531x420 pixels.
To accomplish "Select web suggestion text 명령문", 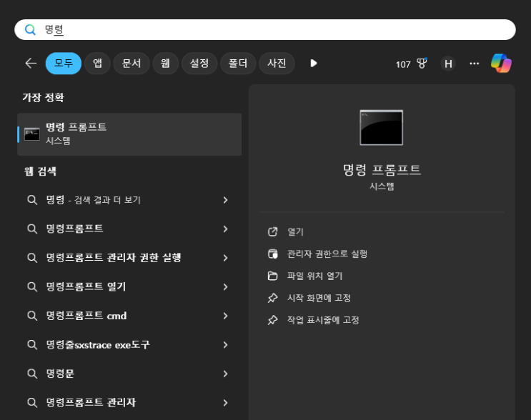I will click(60, 374).
